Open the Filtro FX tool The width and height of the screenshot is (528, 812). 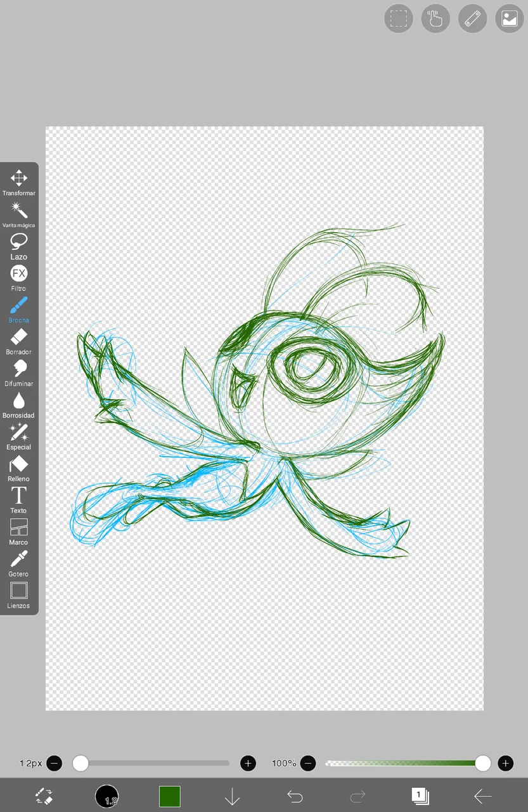(19, 278)
